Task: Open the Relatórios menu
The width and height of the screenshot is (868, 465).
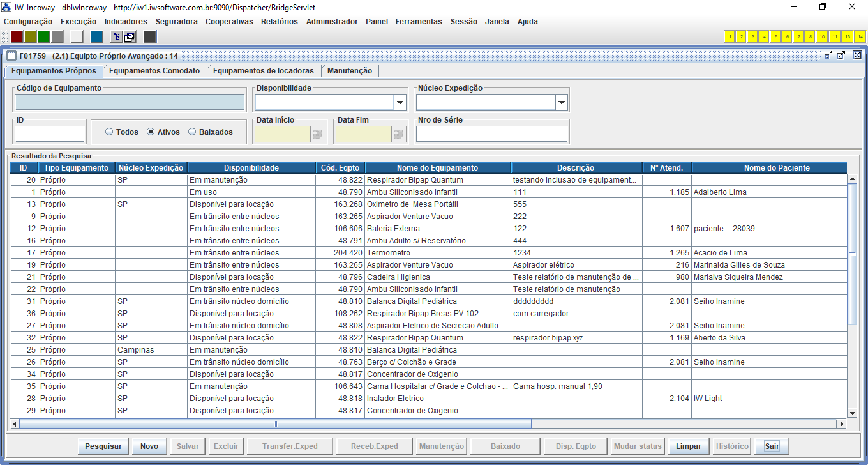Action: [x=279, y=21]
